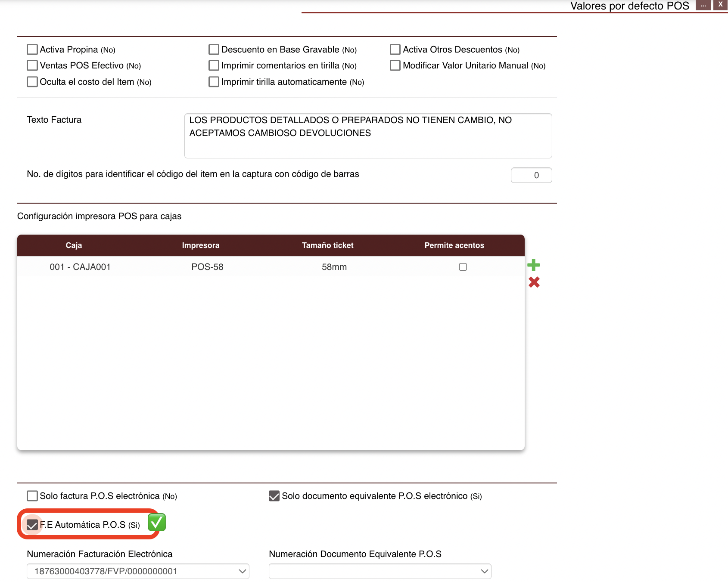The width and height of the screenshot is (728, 582).
Task: Expand Numeración Documento Equivalente P.O.S dropdown
Action: (380, 571)
